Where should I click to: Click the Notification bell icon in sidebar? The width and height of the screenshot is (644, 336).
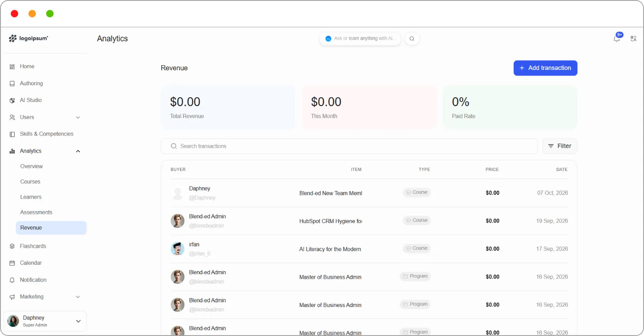click(12, 280)
